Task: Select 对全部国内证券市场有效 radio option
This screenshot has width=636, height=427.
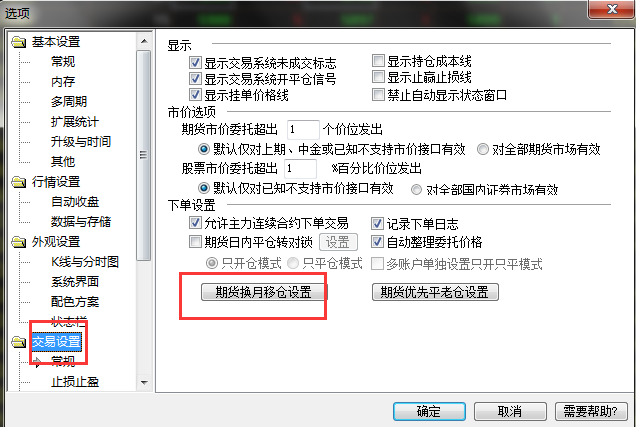Action: pos(416,189)
